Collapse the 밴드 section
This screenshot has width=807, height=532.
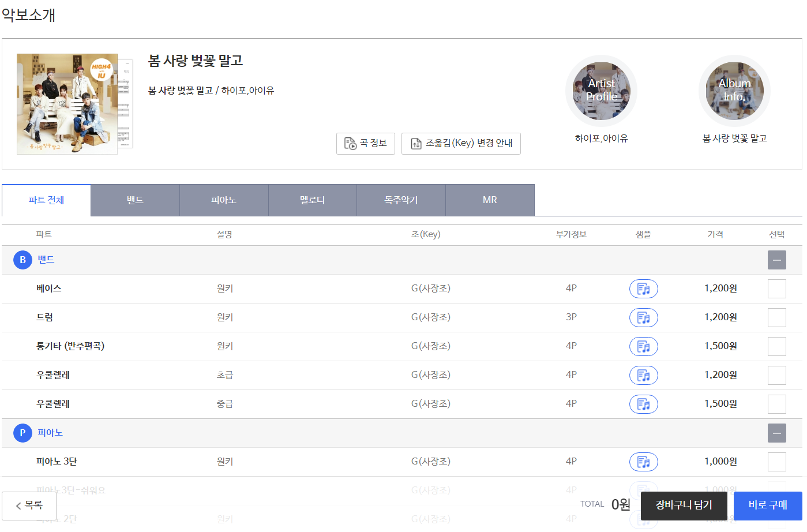[x=776, y=260]
